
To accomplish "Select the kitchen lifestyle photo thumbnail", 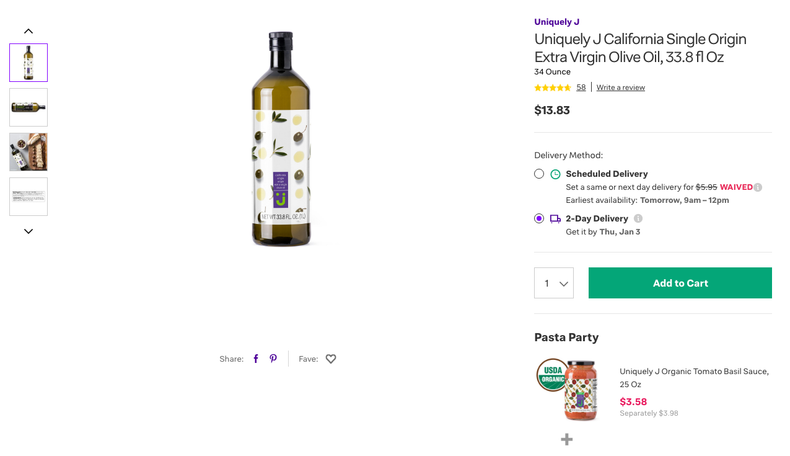I will (x=28, y=152).
